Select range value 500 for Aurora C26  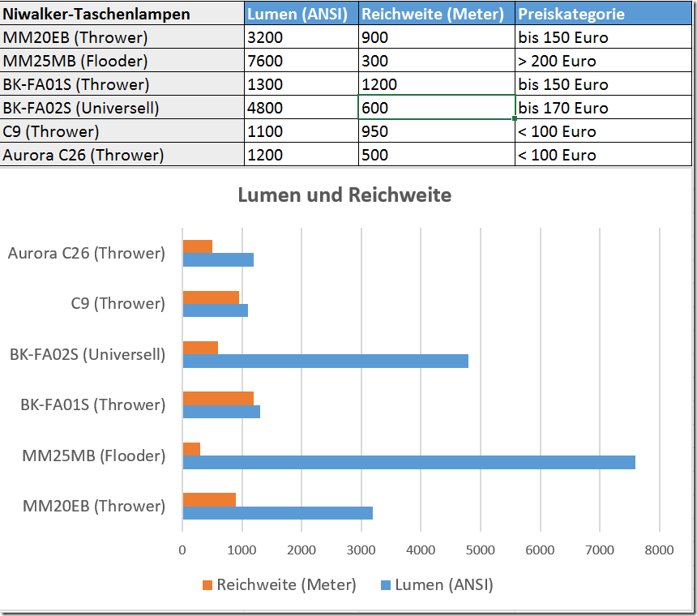pos(437,155)
